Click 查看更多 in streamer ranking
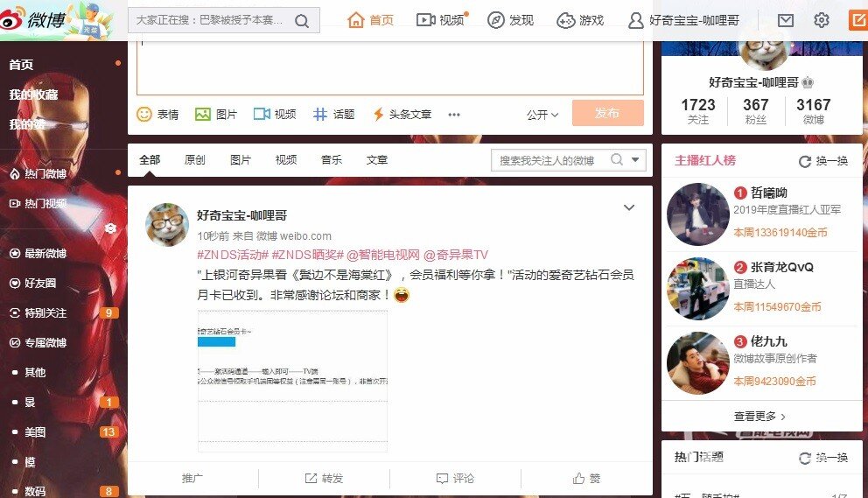 coord(759,416)
